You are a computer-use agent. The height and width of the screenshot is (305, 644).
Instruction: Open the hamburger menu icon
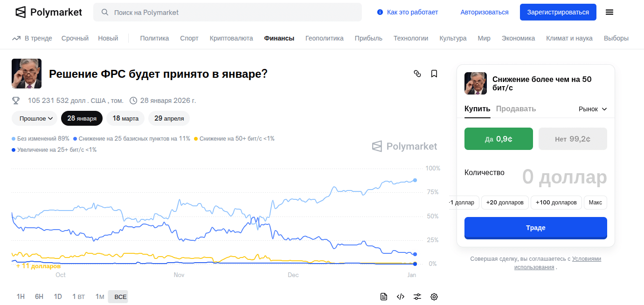[609, 12]
